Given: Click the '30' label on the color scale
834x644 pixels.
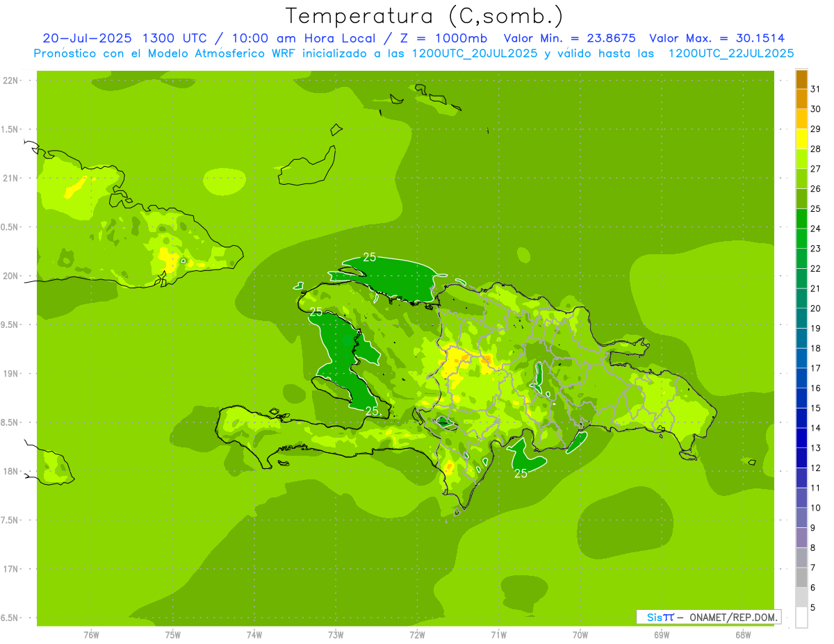Looking at the screenshot, I should (x=816, y=109).
